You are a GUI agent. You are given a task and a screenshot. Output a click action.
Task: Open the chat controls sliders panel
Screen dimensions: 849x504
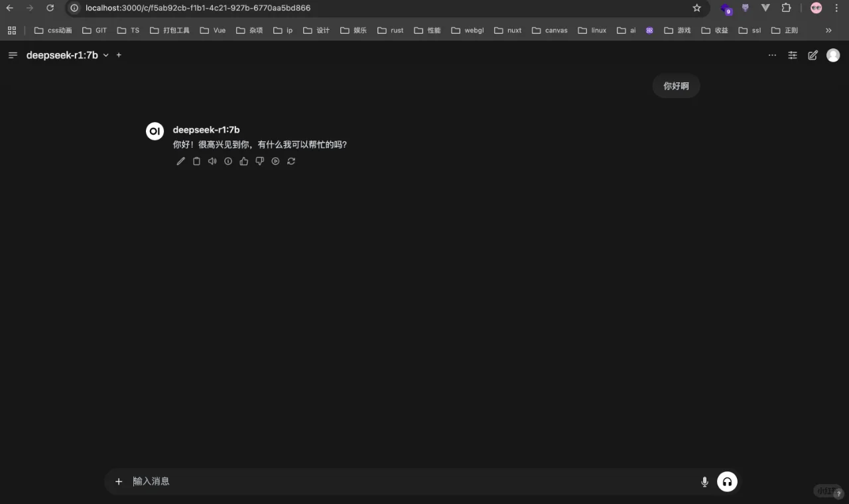[793, 55]
